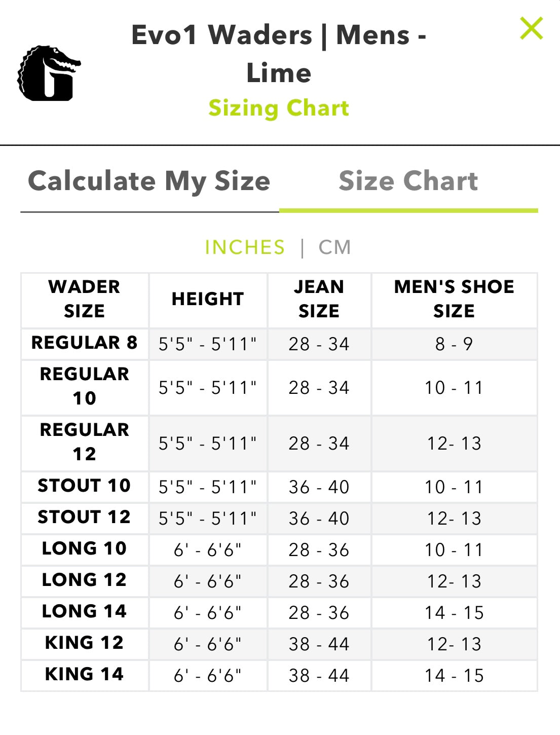Select the REGULAR 12 size row label
Image resolution: width=560 pixels, height=735 pixels.
pyautogui.click(x=85, y=442)
